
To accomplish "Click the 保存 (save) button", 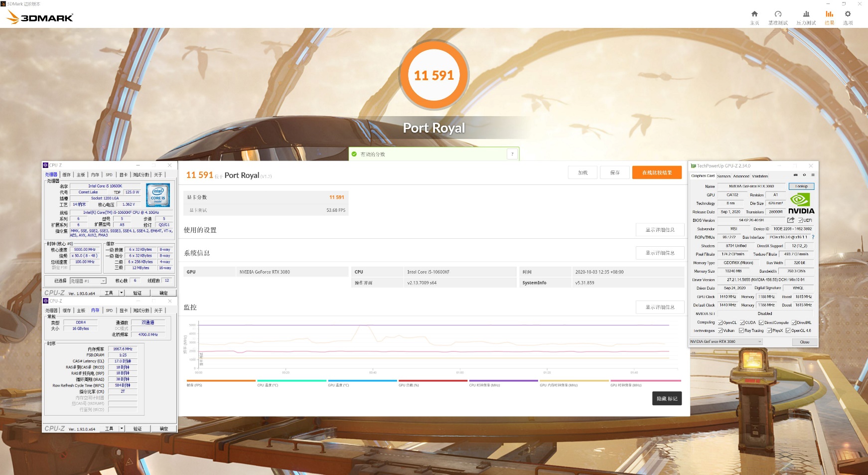I will pos(615,172).
